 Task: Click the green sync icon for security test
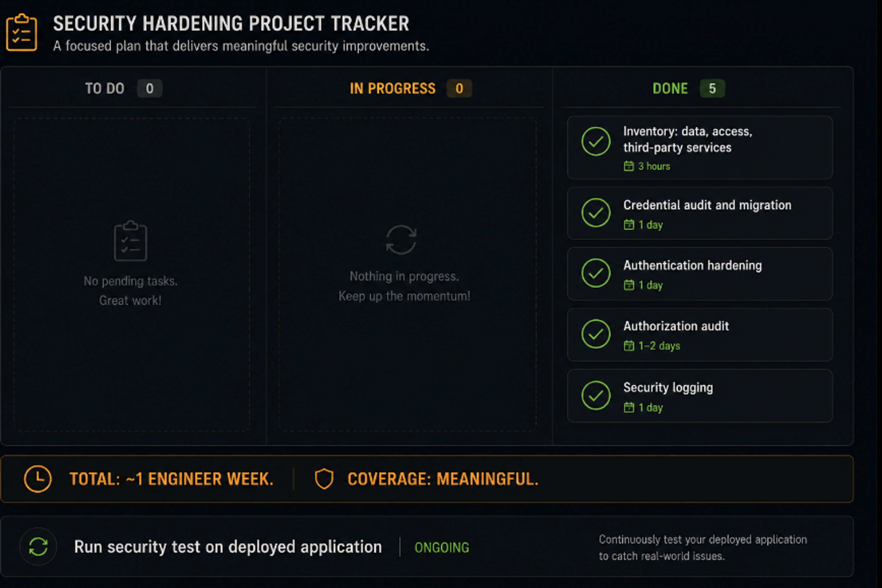tap(38, 546)
